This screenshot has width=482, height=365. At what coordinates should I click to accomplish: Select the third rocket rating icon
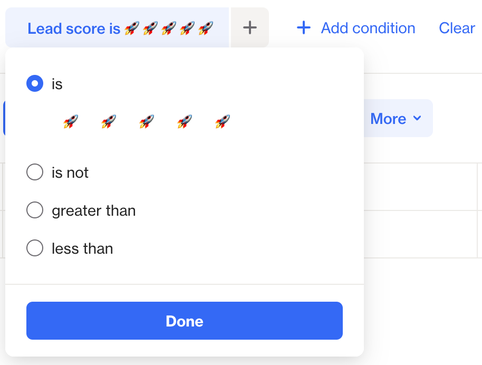[147, 122]
